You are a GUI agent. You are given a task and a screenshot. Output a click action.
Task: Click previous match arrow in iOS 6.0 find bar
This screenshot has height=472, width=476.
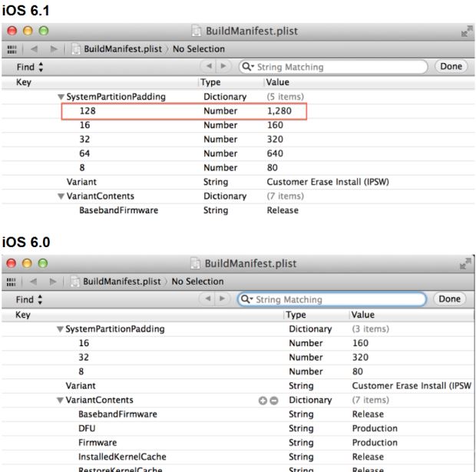[x=207, y=299]
